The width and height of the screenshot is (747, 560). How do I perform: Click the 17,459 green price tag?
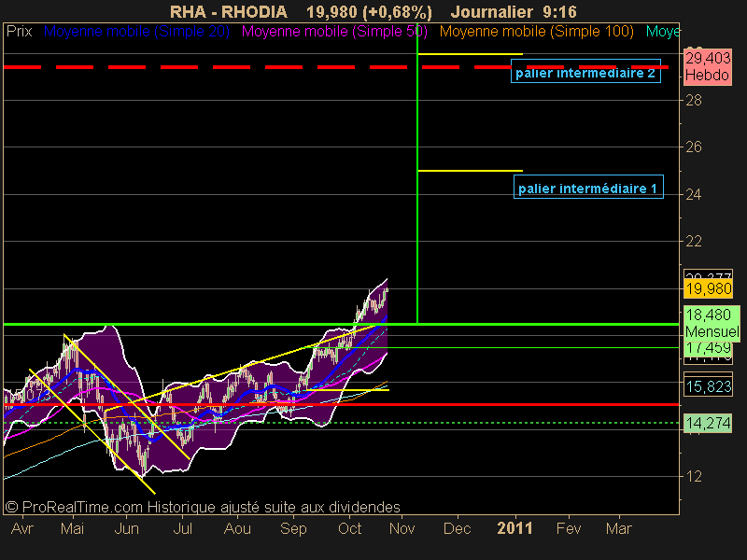pos(709,347)
